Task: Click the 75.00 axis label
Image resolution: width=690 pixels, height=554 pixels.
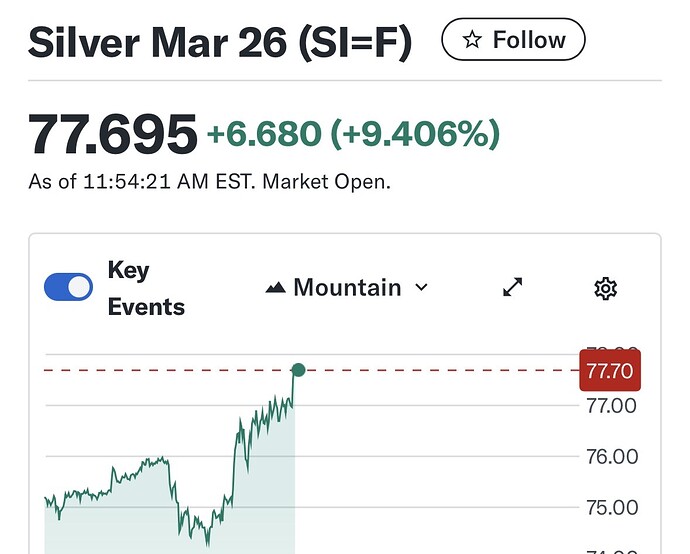Action: [611, 507]
